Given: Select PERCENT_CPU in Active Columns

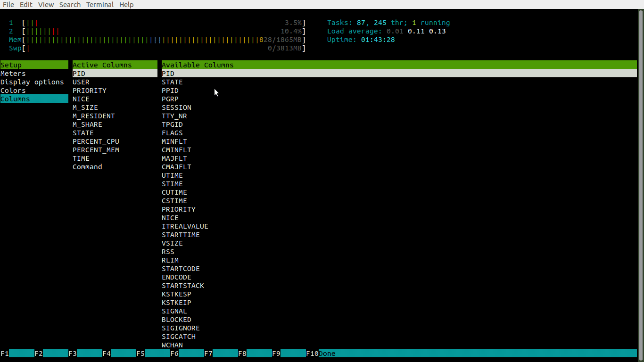Looking at the screenshot, I should [x=96, y=141].
